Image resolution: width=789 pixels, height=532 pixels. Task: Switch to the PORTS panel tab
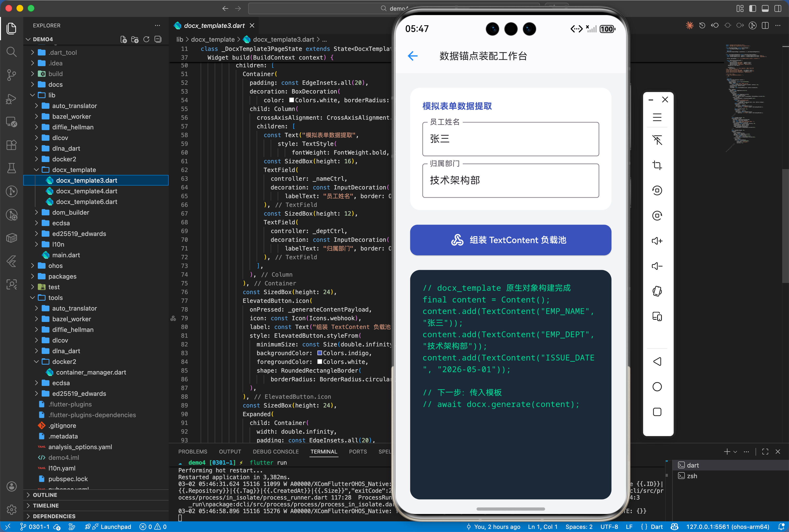tap(358, 452)
